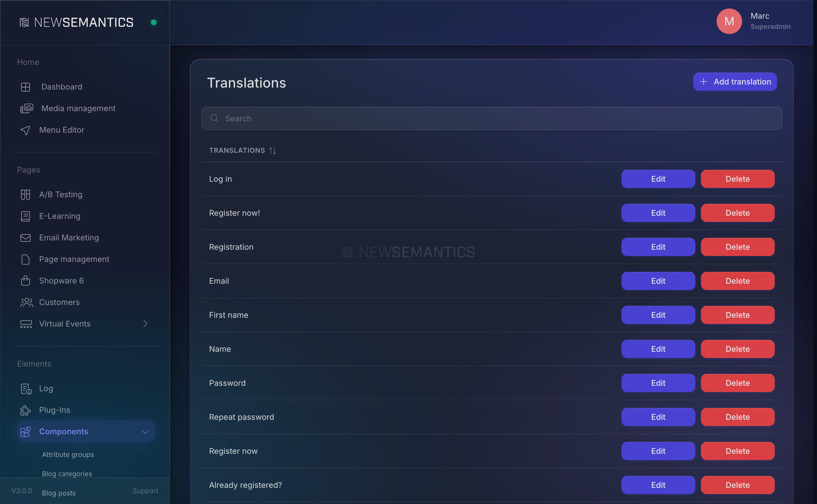This screenshot has width=817, height=504.
Task: Edit the Already registered? translation
Action: click(658, 485)
